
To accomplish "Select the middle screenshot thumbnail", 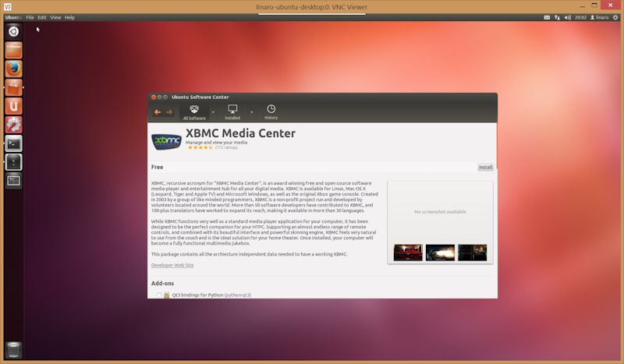I will [x=440, y=253].
